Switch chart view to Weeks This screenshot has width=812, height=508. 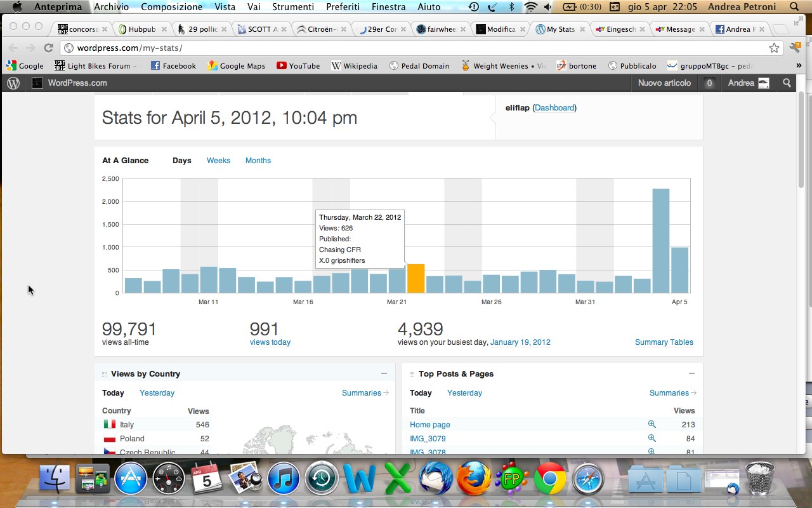[x=218, y=161]
